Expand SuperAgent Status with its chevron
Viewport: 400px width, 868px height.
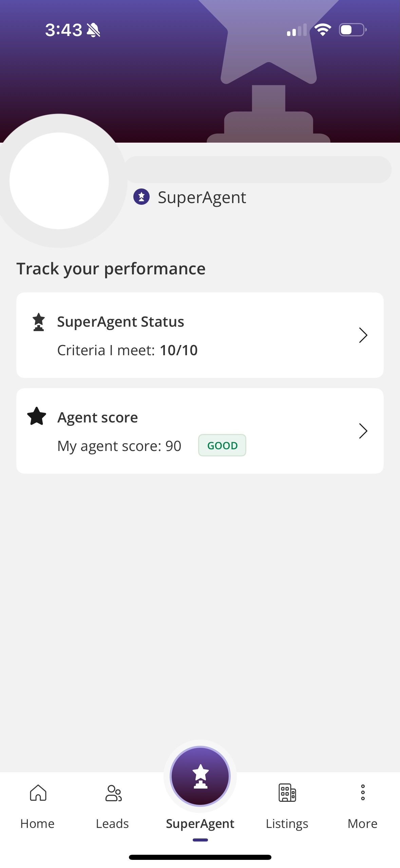coord(363,335)
